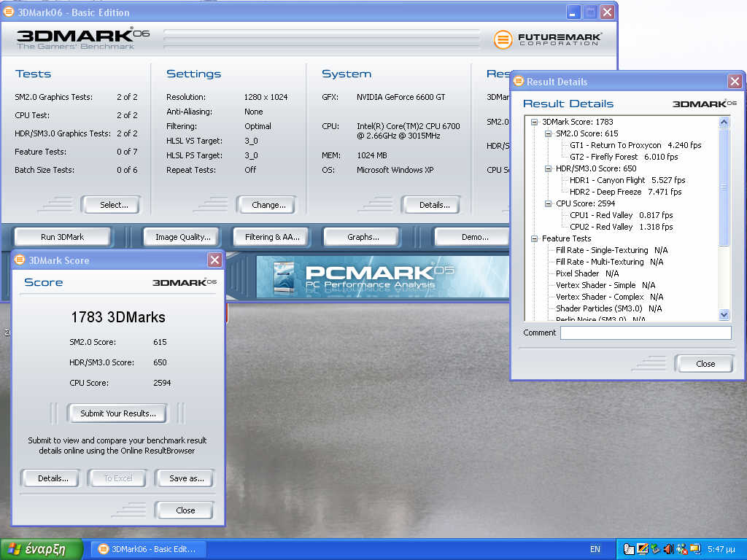
Task: Select Fill Rate - Single-Texturing row
Action: [612, 250]
